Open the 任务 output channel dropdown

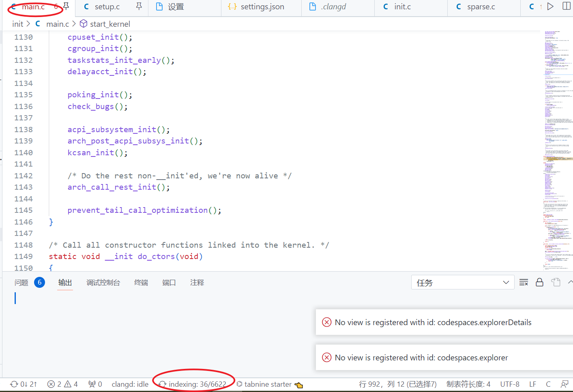point(463,283)
